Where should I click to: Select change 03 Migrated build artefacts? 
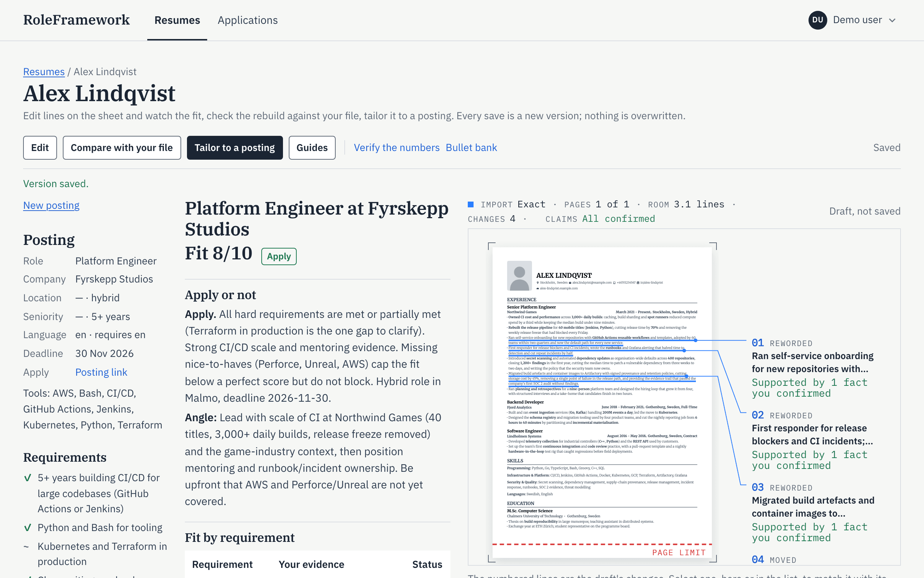(x=813, y=512)
